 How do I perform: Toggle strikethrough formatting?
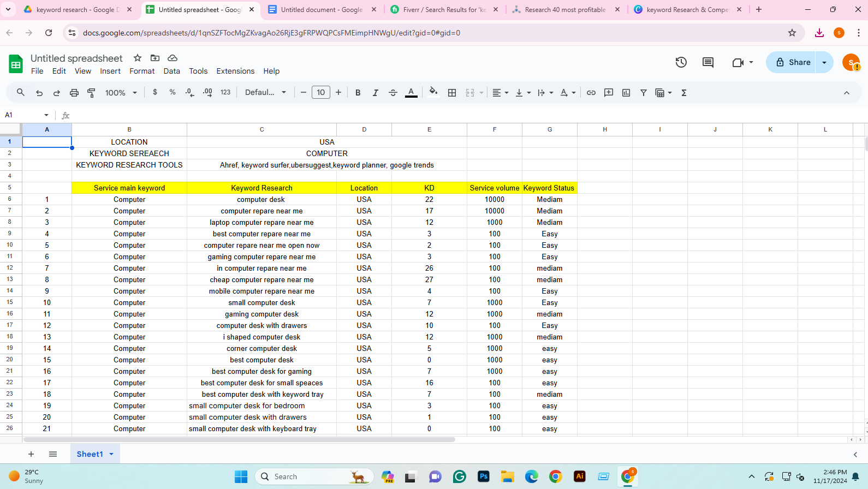(393, 93)
